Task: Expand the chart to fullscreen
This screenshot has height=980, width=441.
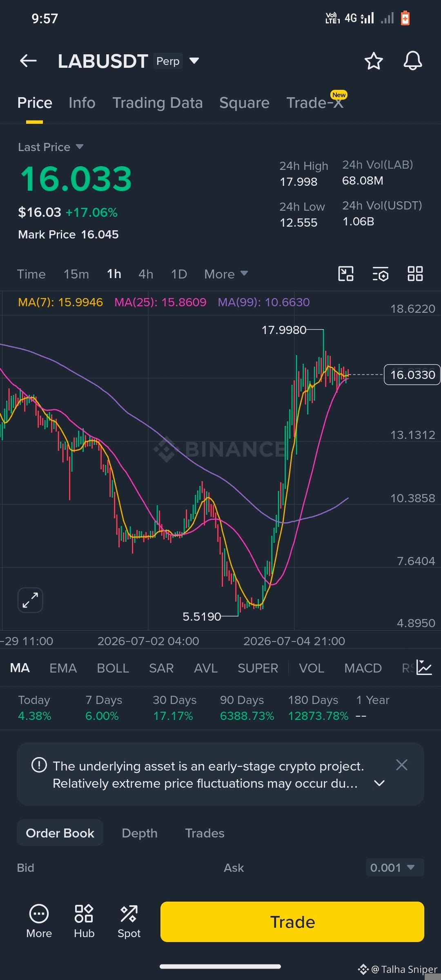Action: pyautogui.click(x=30, y=600)
